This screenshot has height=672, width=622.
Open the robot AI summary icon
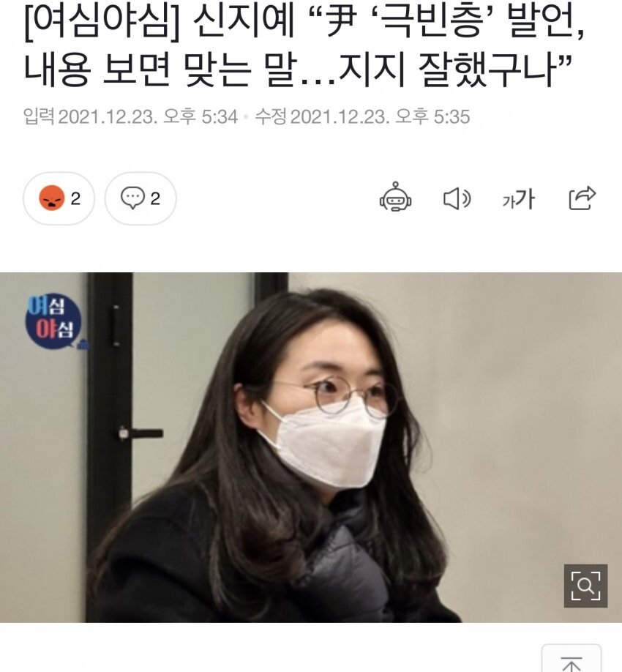coord(395,197)
